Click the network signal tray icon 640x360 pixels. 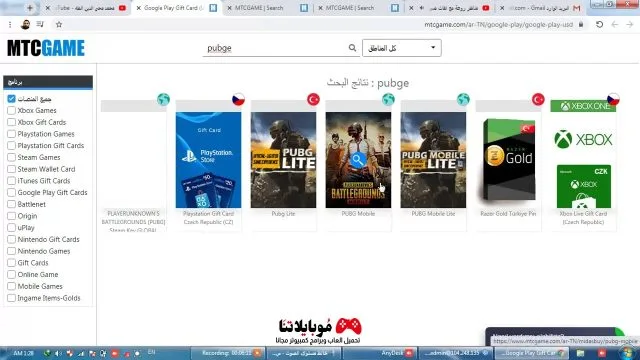81,353
